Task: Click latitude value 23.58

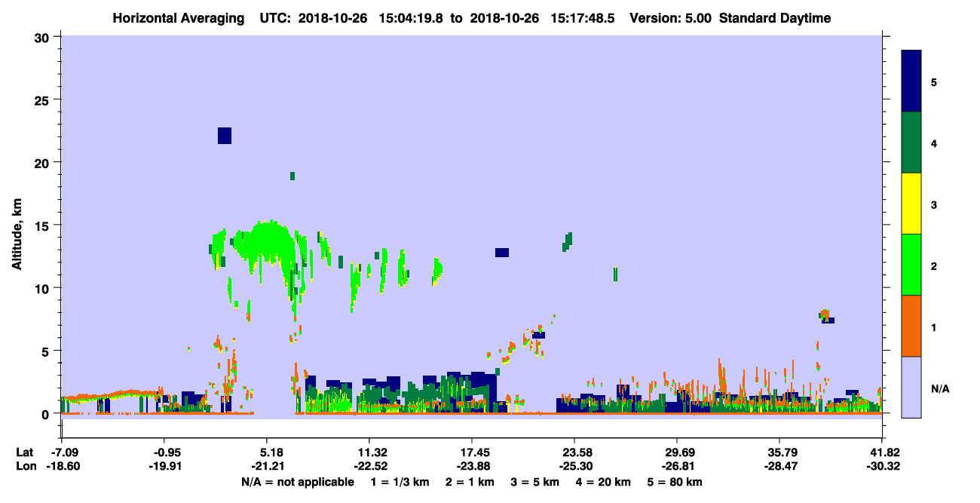Action: [577, 452]
